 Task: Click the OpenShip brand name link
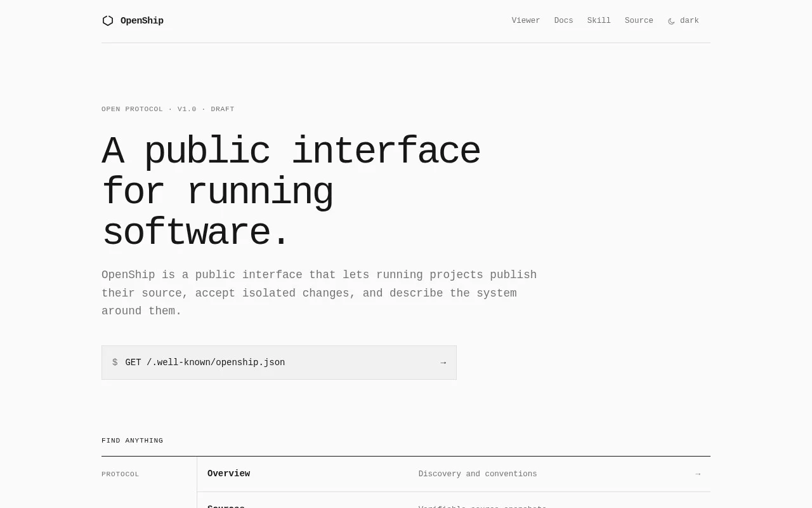142,21
